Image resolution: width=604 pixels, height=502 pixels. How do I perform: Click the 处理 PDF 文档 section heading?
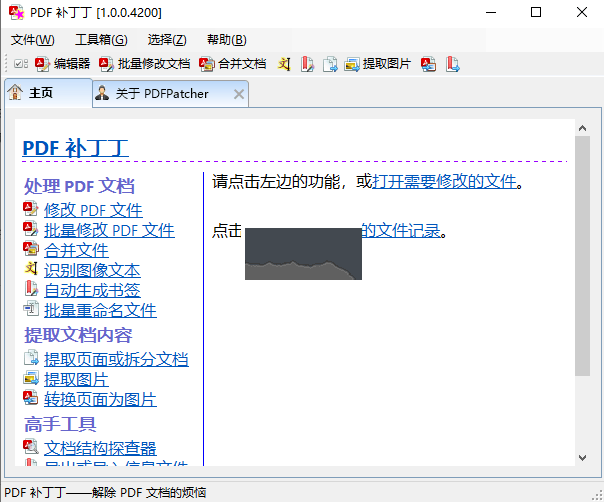click(x=79, y=186)
